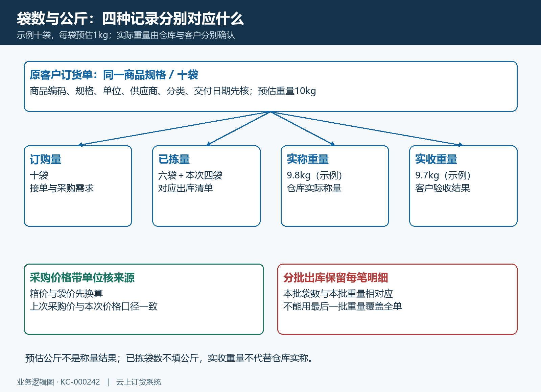This screenshot has height=392, width=541.
Task: Click the text 对应出库清单
Action: tap(186, 188)
